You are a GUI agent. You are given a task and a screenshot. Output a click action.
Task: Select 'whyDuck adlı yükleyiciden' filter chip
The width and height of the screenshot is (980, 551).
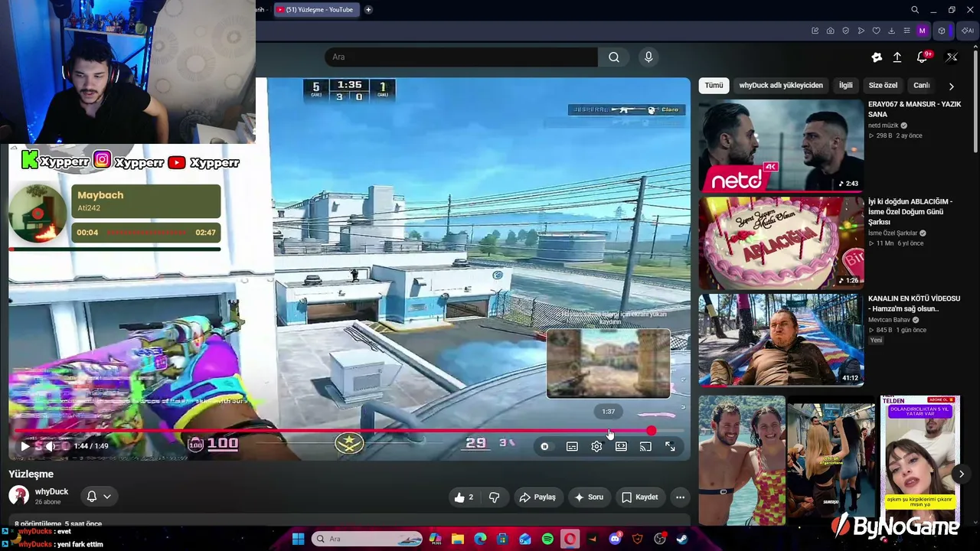[781, 86]
